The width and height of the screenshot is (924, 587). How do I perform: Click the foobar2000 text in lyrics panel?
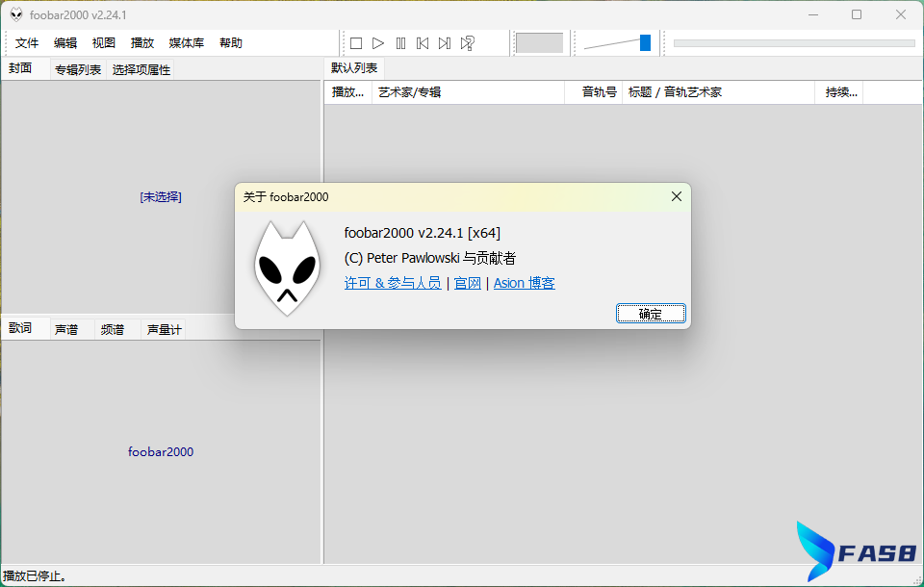161,452
